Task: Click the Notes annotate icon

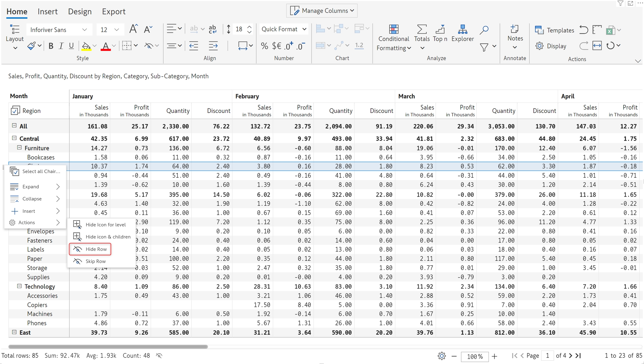Action: (515, 29)
